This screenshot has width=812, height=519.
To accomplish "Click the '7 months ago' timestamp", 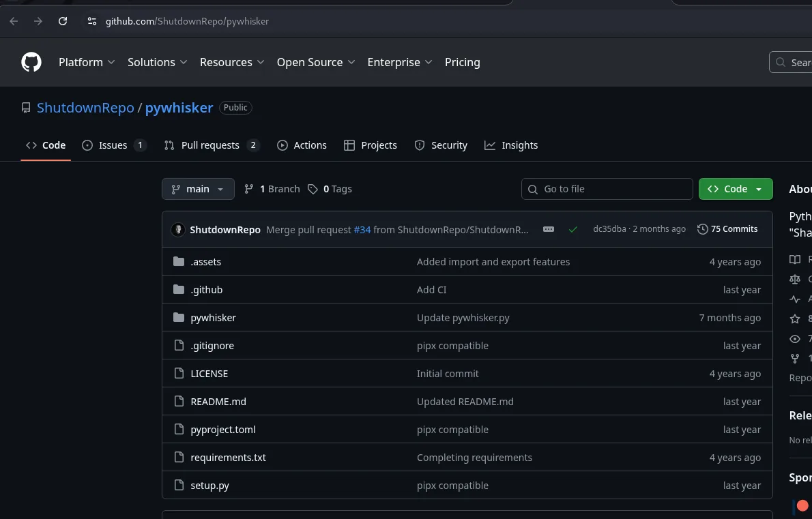I will tap(729, 318).
